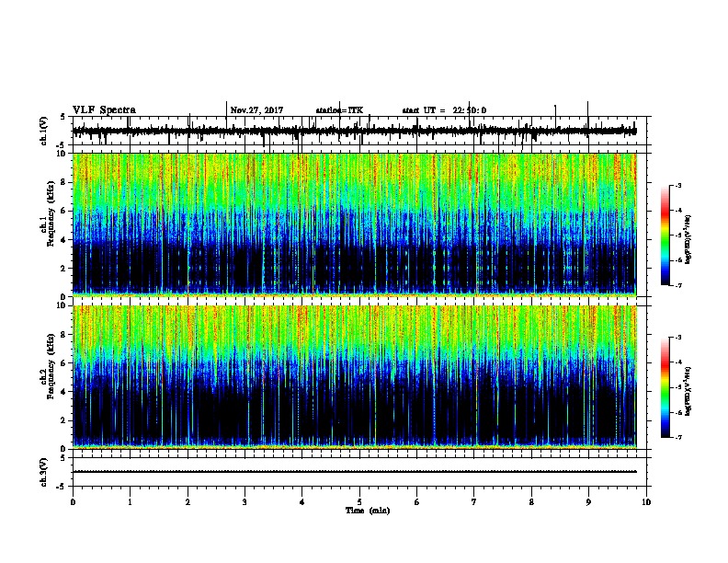728x563 pixels.
Task: Click time axis tick label "5"
Action: click(359, 501)
